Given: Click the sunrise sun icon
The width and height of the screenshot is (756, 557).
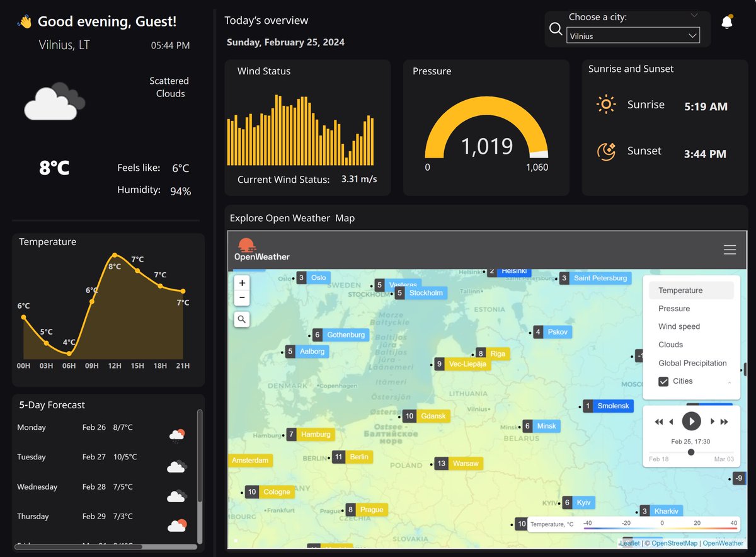Looking at the screenshot, I should tap(606, 105).
